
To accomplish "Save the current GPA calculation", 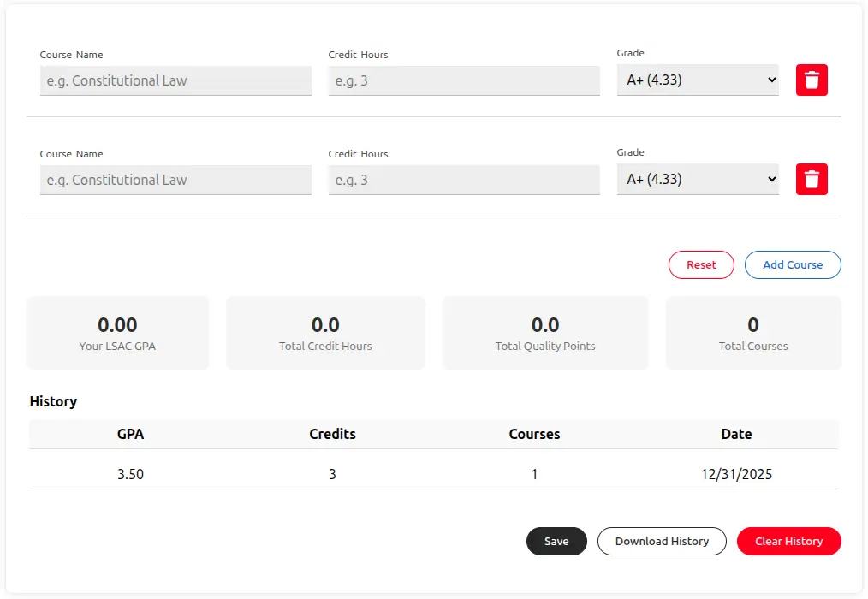I will (x=556, y=542).
